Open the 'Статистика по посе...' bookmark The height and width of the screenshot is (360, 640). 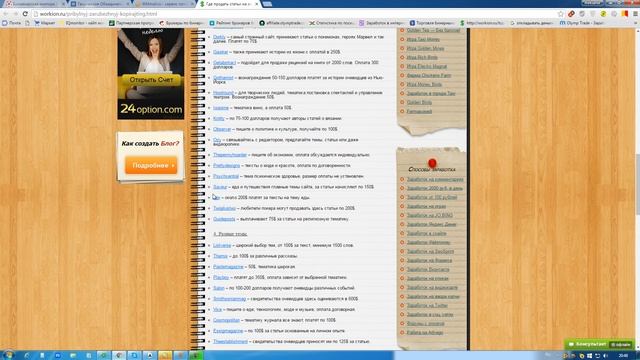coord(331,23)
